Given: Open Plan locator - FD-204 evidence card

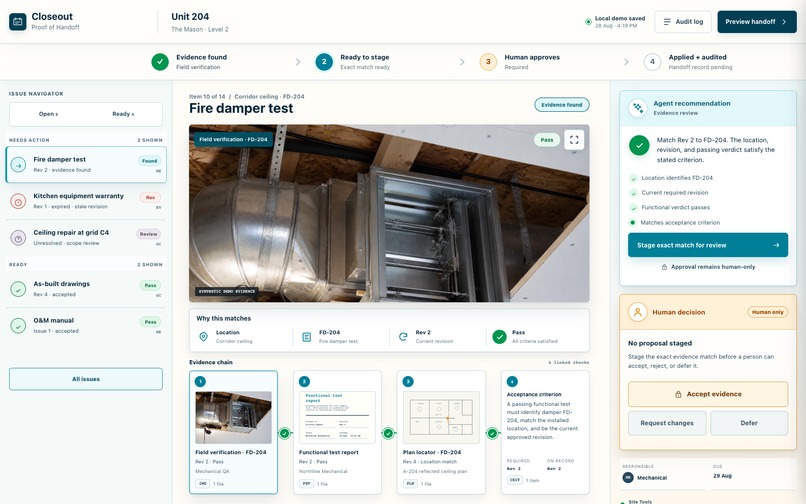Looking at the screenshot, I should 441,433.
